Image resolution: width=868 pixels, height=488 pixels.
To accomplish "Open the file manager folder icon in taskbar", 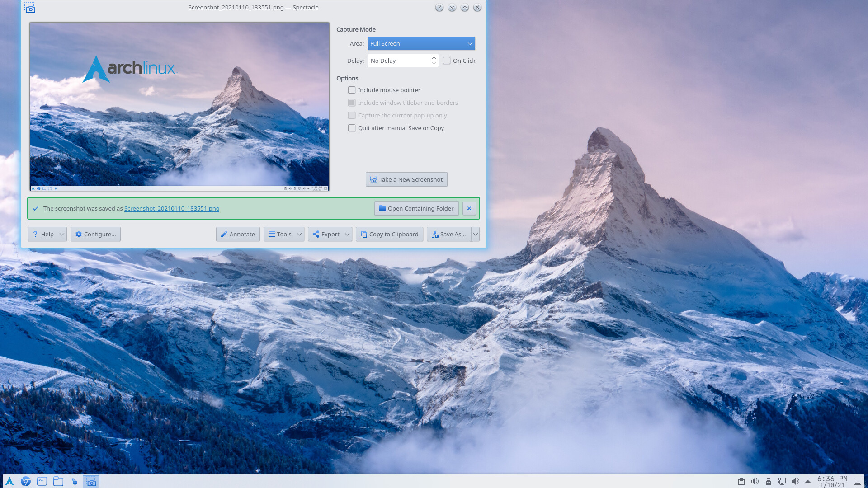I will tap(58, 482).
